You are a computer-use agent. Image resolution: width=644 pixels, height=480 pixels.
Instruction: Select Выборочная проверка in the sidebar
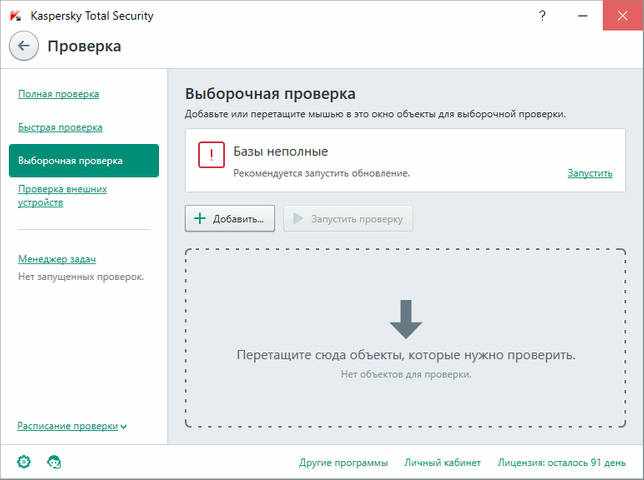pos(84,161)
